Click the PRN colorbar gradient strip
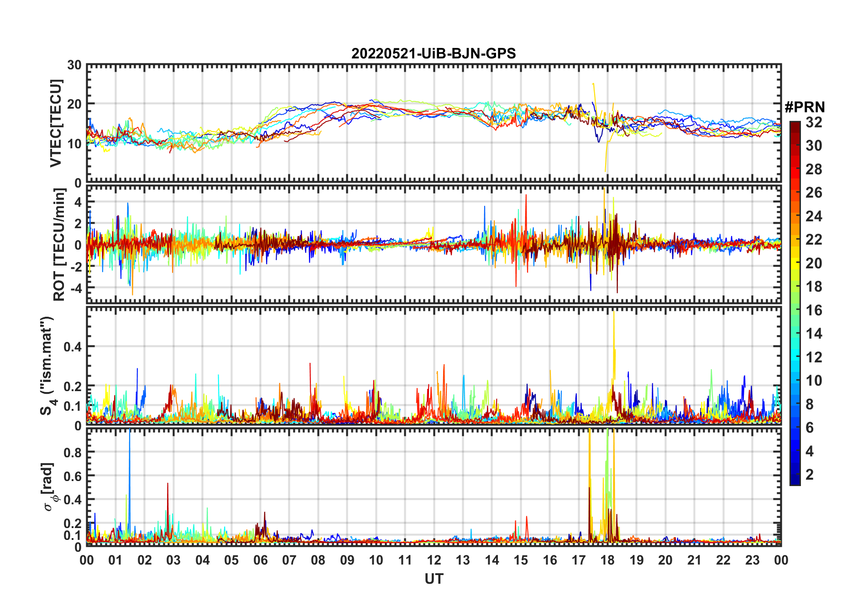This screenshot has width=868, height=607. (795, 303)
